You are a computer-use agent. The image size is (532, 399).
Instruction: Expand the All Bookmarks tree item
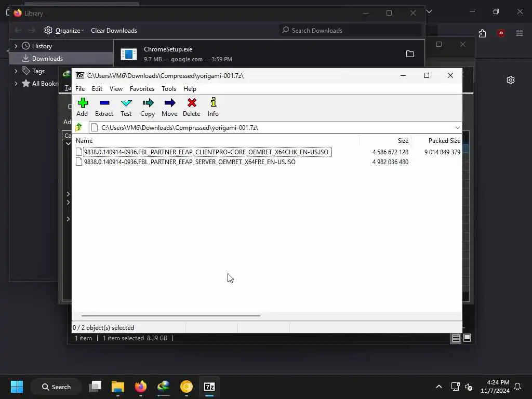16,84
